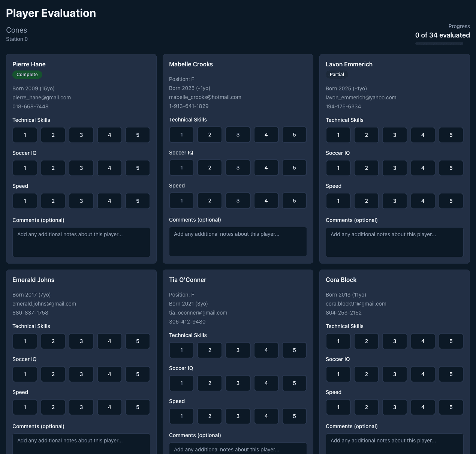Click the comments box for Cora Block

click(394, 444)
